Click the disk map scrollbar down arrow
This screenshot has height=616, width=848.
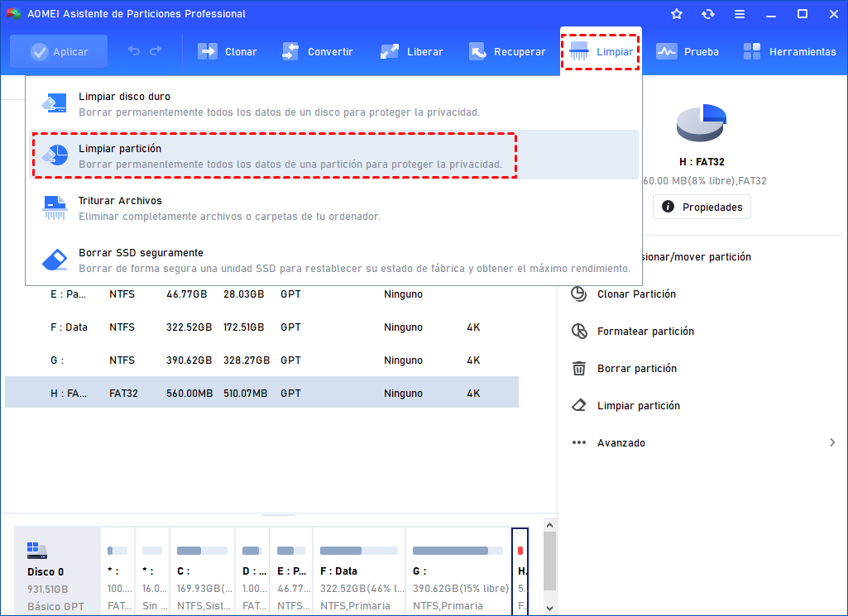[549, 609]
